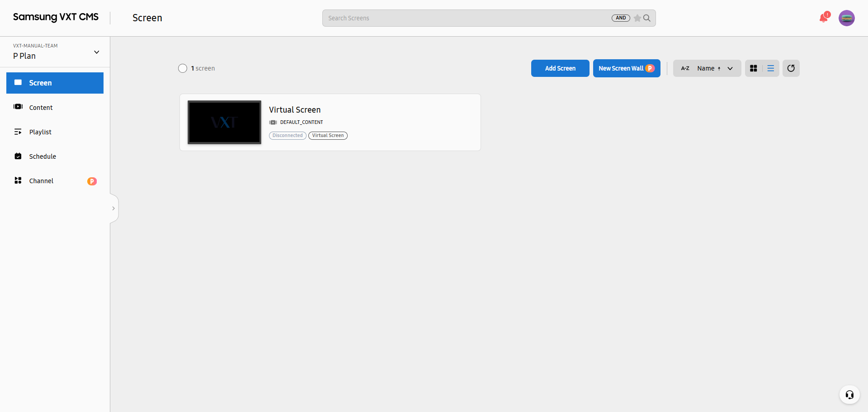Open the user profile avatar
Image resolution: width=868 pixels, height=412 pixels.
pos(846,18)
